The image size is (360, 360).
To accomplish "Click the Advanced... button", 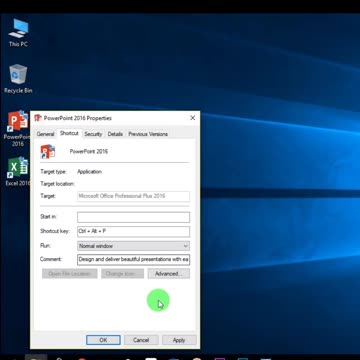I will pyautogui.click(x=169, y=274).
